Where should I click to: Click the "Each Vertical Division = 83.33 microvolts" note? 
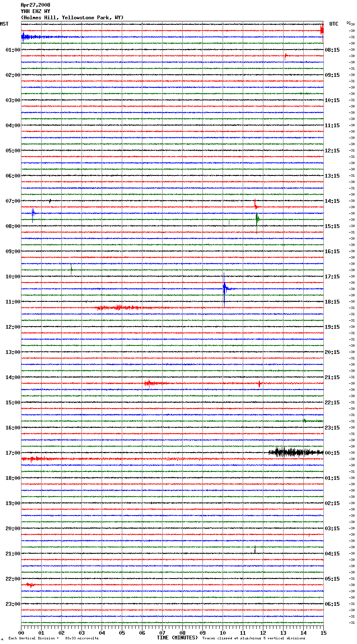pos(53,638)
